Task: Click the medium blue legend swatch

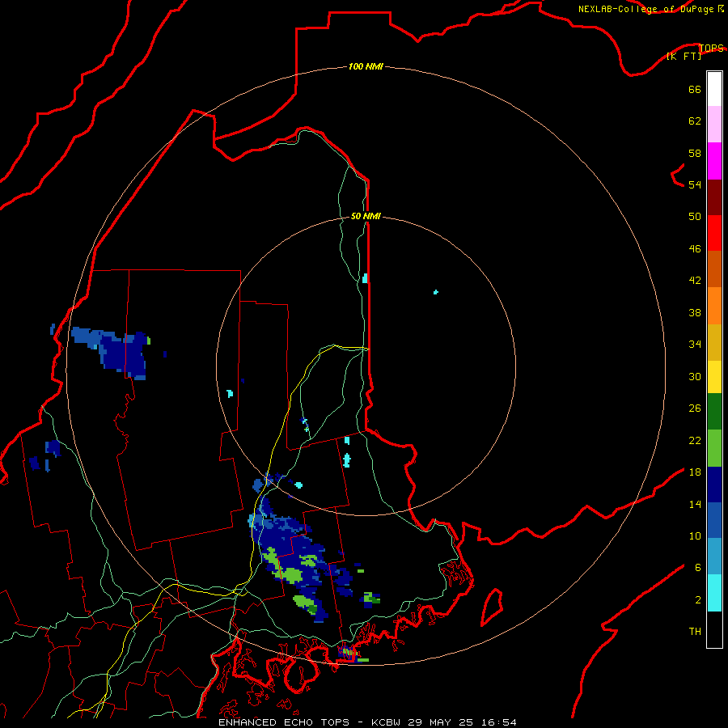Action: pyautogui.click(x=714, y=520)
